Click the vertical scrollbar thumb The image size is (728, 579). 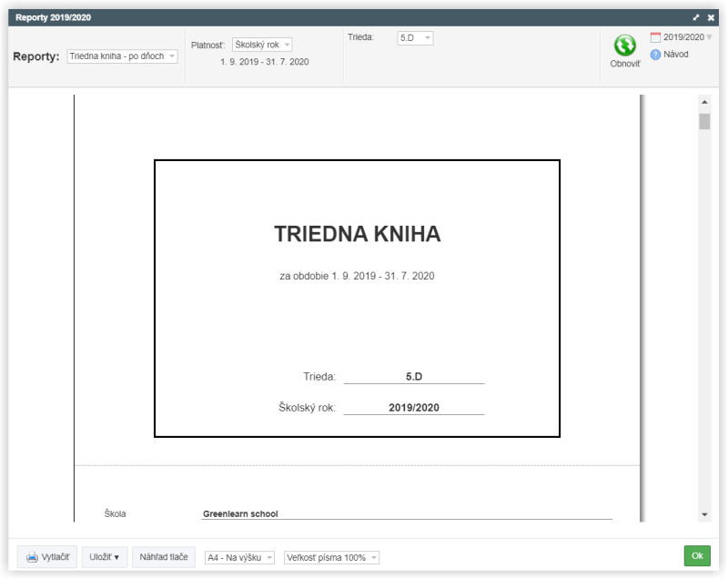(704, 122)
